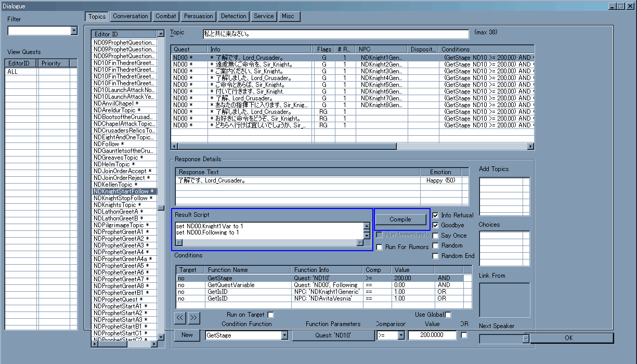Click Result Script scroll down arrow

click(x=367, y=236)
